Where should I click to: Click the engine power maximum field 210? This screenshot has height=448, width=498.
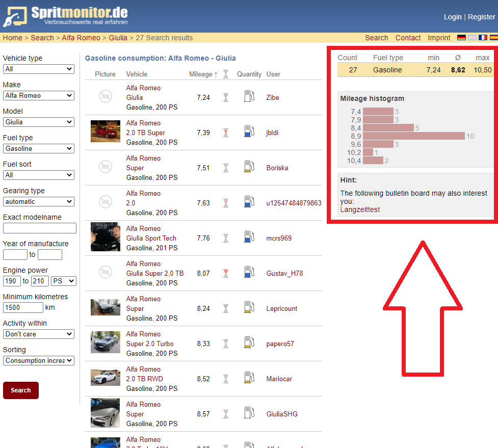pyautogui.click(x=40, y=281)
